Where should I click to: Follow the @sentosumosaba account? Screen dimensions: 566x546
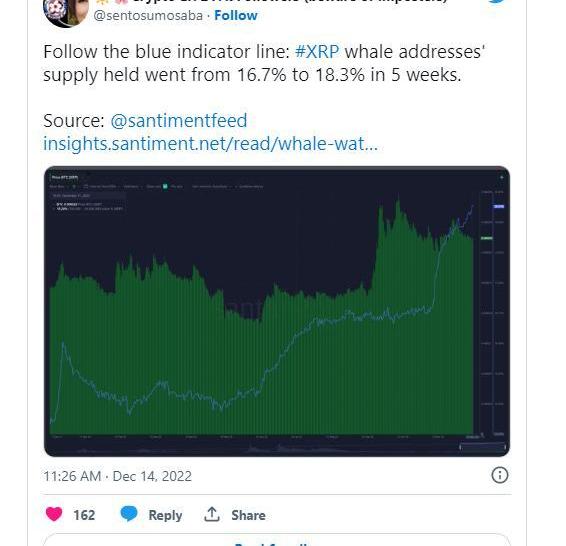[236, 16]
